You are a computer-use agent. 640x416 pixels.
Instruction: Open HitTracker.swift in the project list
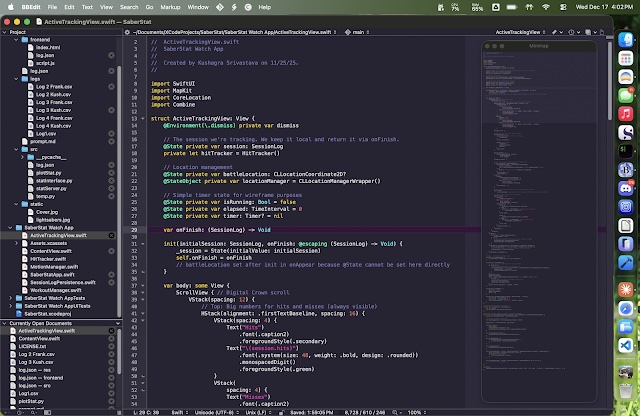(50, 258)
